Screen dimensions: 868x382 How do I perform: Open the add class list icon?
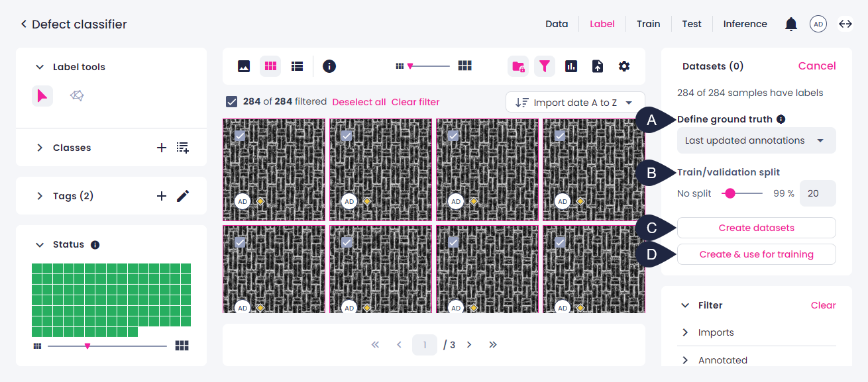click(x=183, y=148)
